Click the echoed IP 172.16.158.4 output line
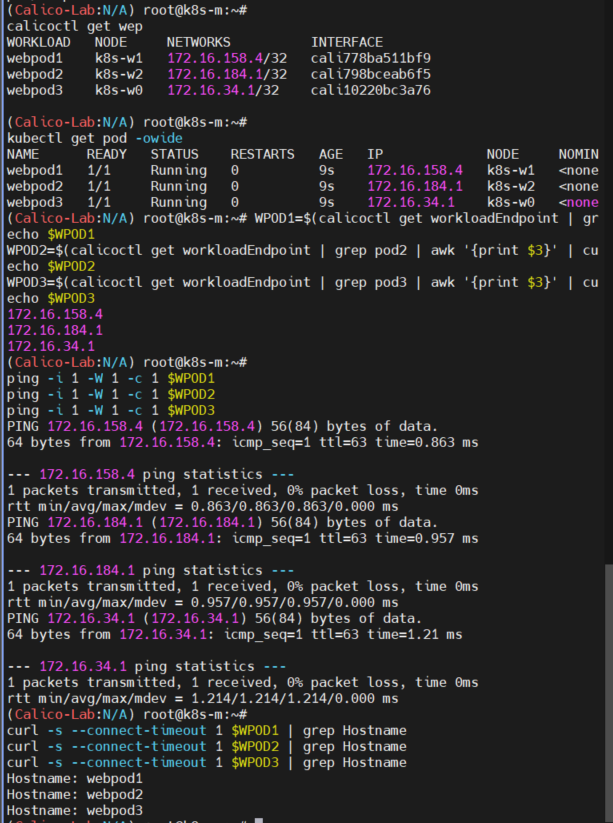This screenshot has width=613, height=823. point(55,314)
